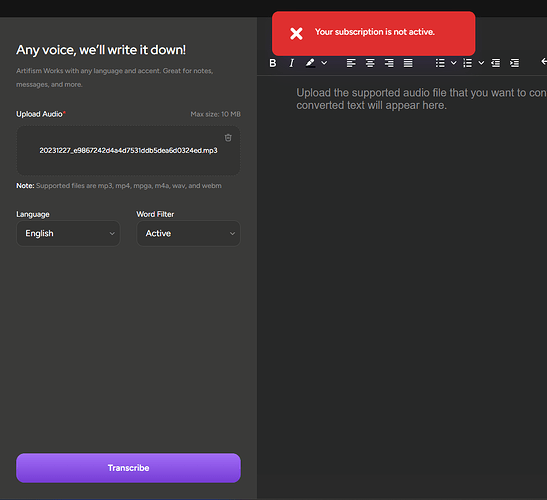This screenshot has width=547, height=500.
Task: Align text to the left
Action: coord(351,63)
